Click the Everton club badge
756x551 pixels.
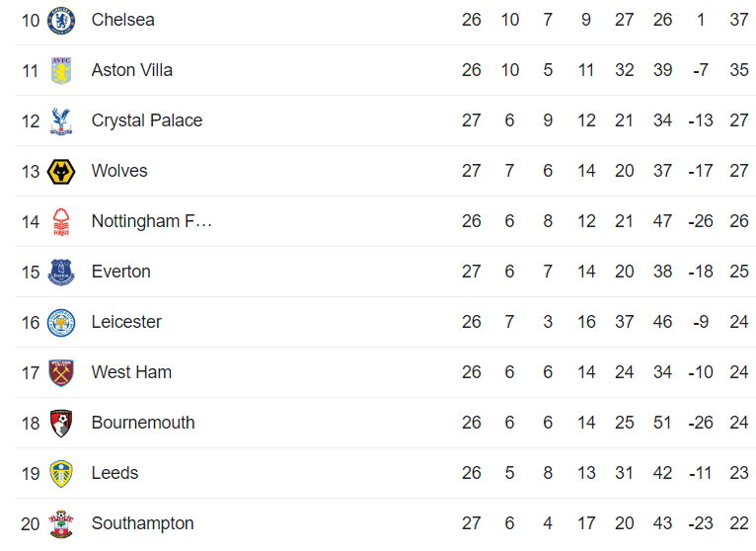click(61, 272)
